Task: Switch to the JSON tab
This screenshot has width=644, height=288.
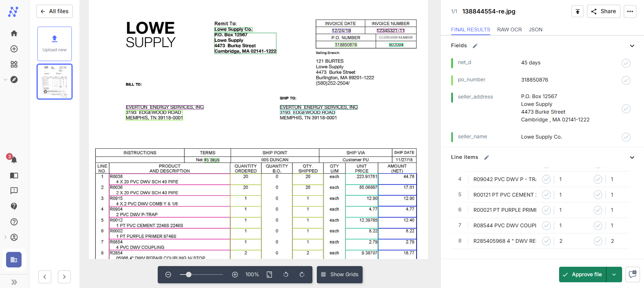Action: [535, 30]
